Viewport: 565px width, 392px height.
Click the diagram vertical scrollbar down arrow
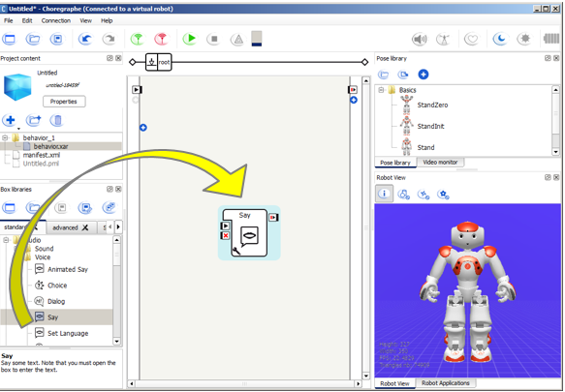tap(365, 376)
